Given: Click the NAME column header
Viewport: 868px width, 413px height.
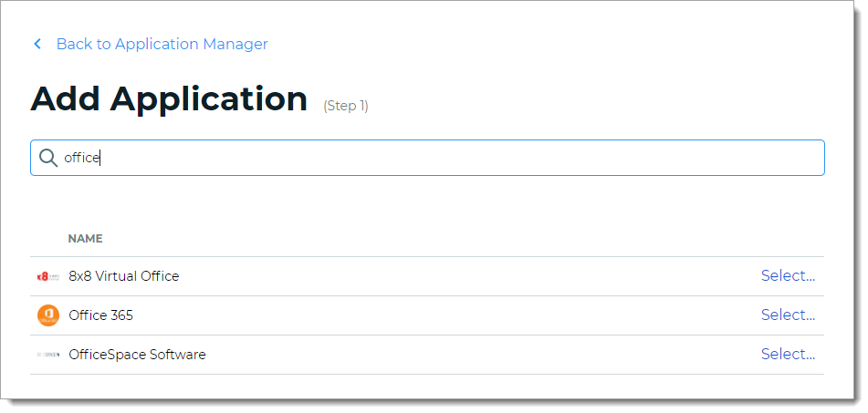Looking at the screenshot, I should tap(85, 239).
